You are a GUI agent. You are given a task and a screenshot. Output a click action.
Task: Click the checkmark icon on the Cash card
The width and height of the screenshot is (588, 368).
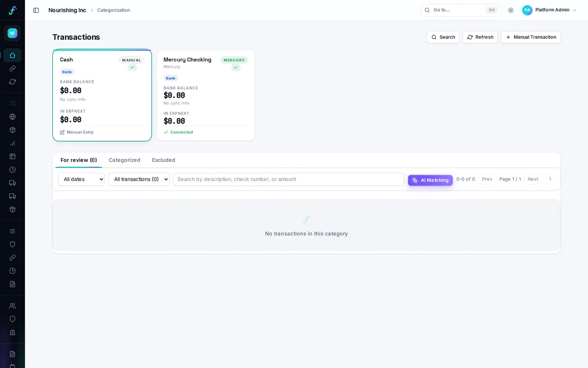tap(132, 67)
